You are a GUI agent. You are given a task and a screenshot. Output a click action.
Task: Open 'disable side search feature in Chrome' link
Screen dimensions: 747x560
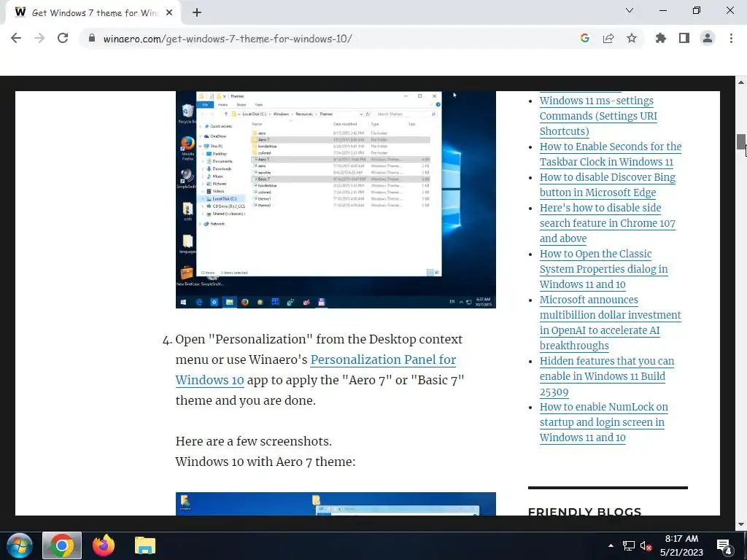coord(608,223)
